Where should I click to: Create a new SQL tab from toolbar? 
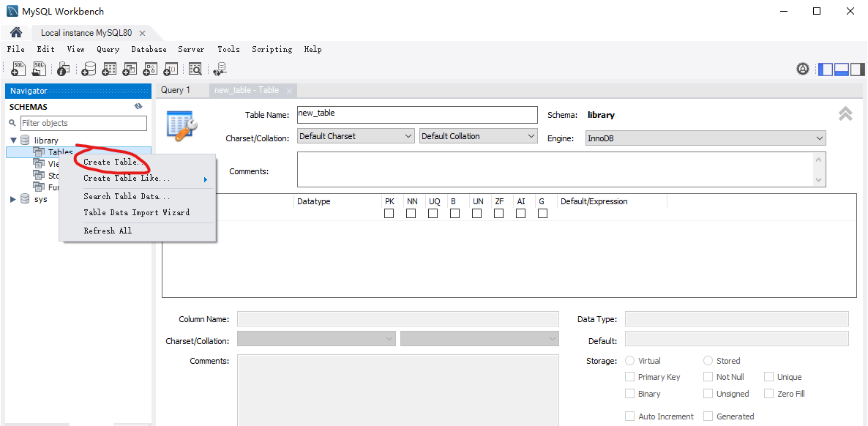(18, 69)
